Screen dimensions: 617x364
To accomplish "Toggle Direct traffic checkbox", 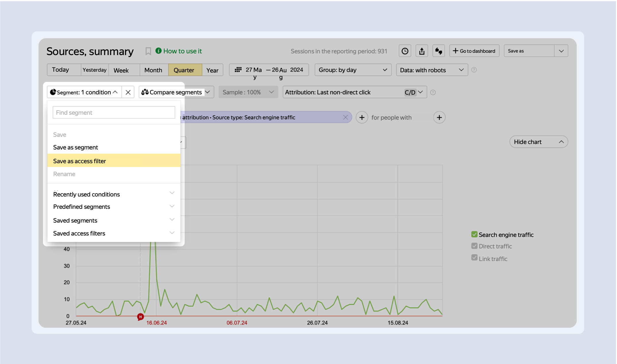I will [474, 246].
